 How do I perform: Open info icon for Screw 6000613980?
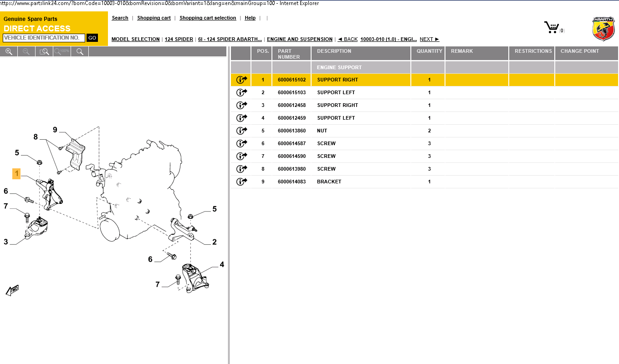pos(241,169)
